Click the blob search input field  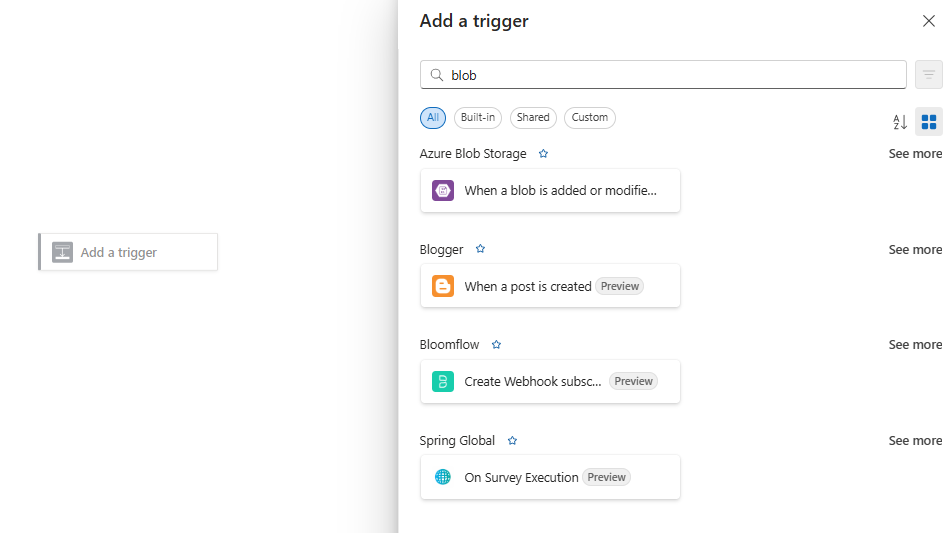pyautogui.click(x=670, y=75)
